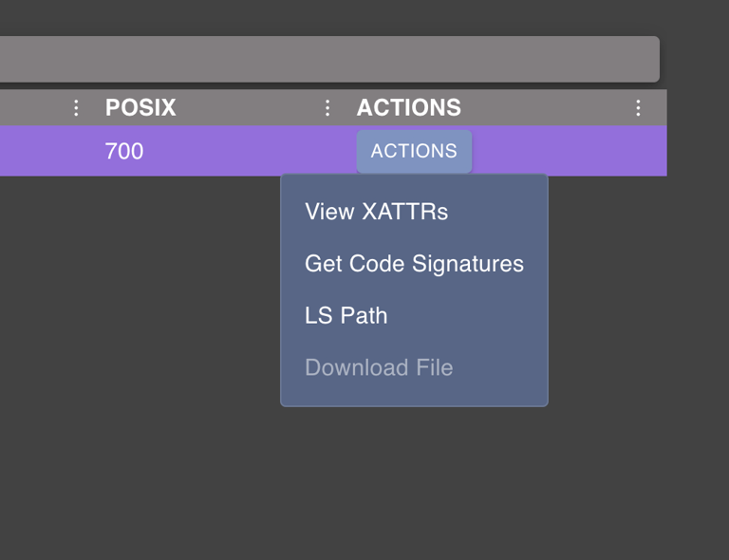This screenshot has width=729, height=560.
Task: Sort by the POSIX column header
Action: pos(140,108)
